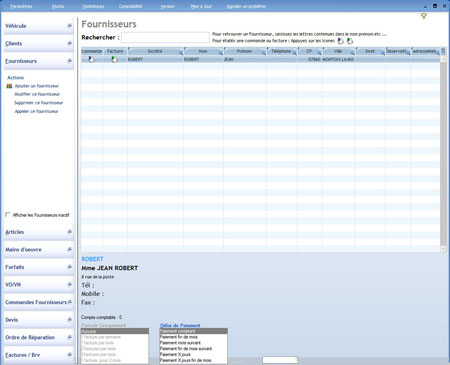
Task: Click Signaler un problème in menu bar
Action: coord(246,6)
